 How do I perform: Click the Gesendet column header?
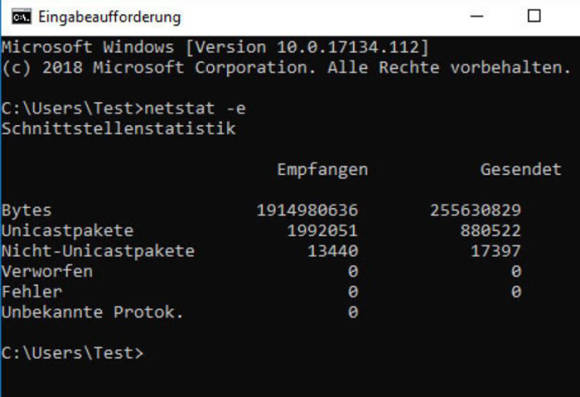521,169
